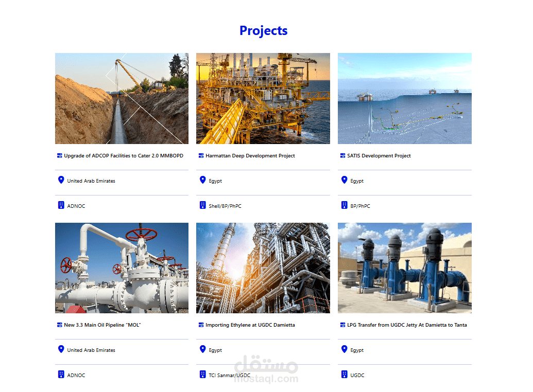Click Egypt under LPG Transfer project

(x=357, y=350)
